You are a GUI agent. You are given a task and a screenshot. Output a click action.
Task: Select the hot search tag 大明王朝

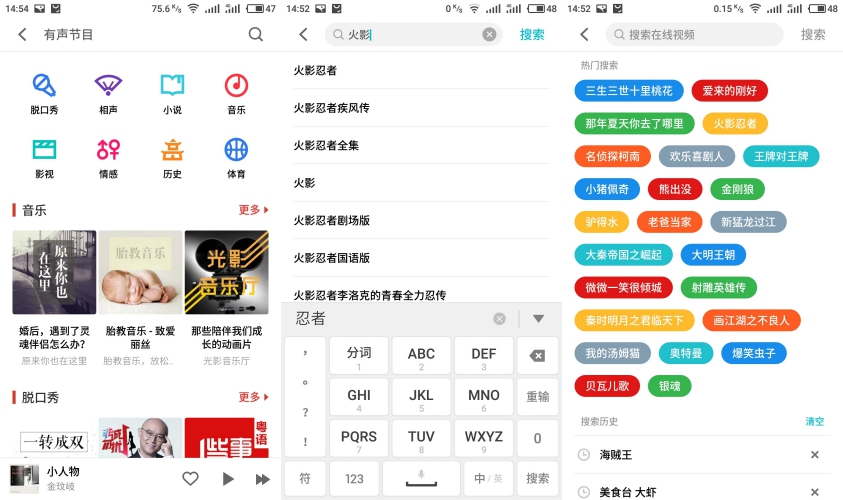click(x=713, y=255)
